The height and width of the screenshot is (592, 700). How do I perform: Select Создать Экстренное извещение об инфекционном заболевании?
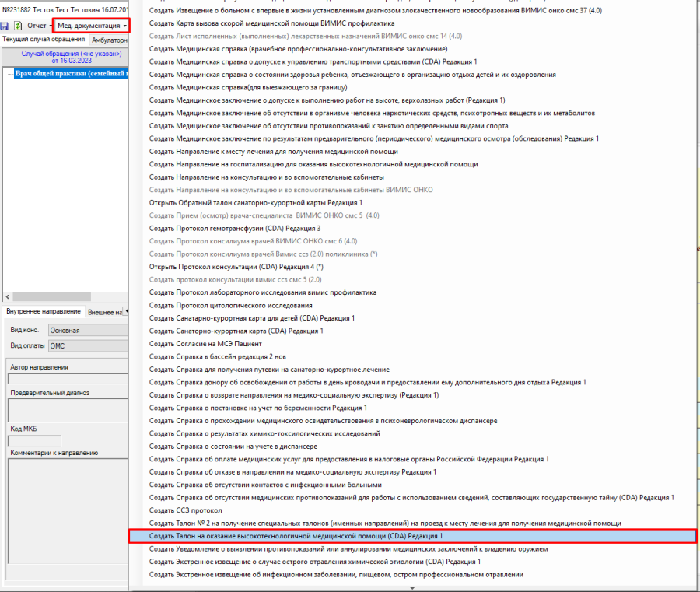point(336,575)
